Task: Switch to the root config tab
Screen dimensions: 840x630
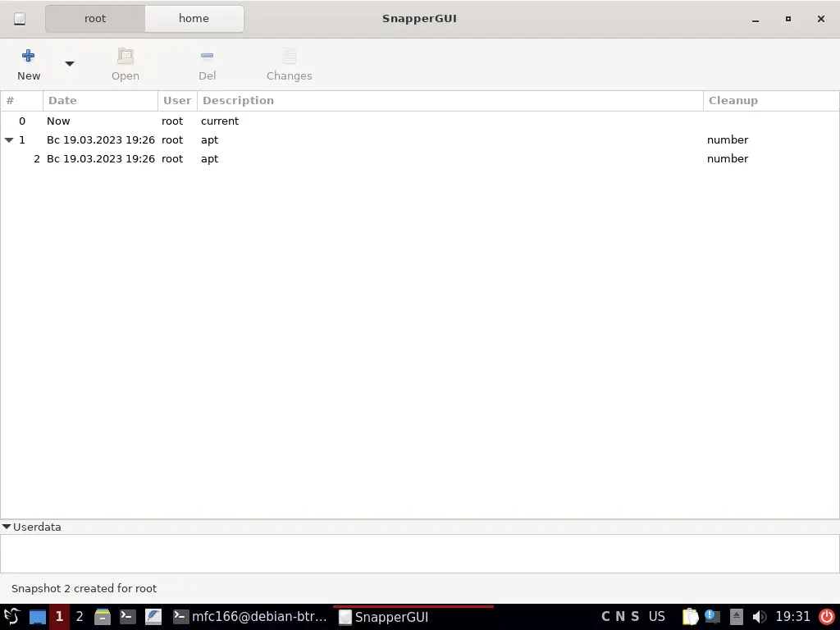Action: pos(95,18)
